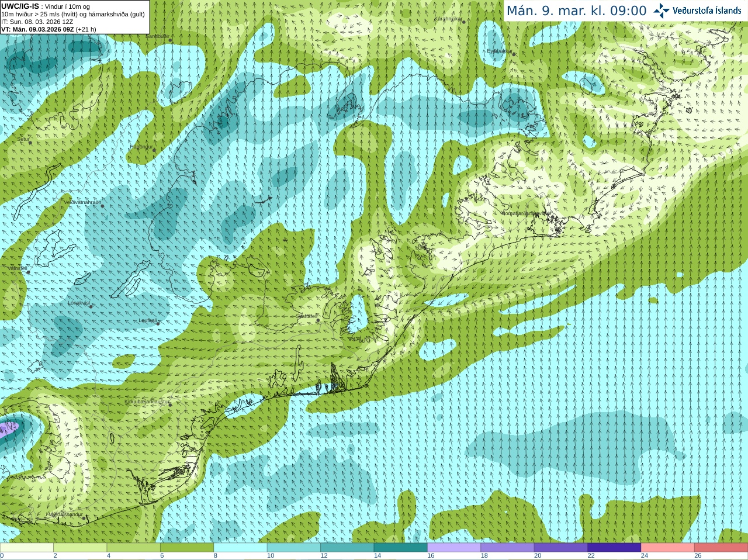The image size is (748, 560).
Task: Click the Eyjabakkar station label
Action: [x=500, y=51]
